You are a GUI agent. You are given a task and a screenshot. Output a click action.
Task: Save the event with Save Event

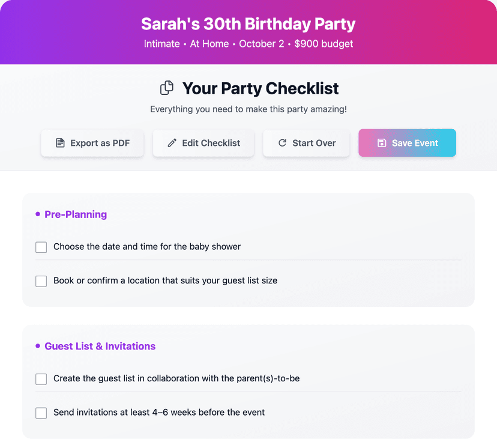pos(407,143)
